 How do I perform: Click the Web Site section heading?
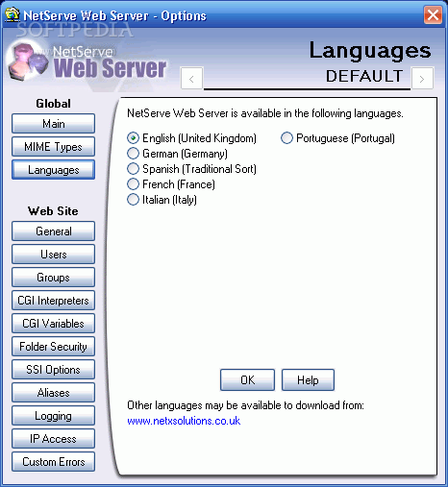click(53, 211)
